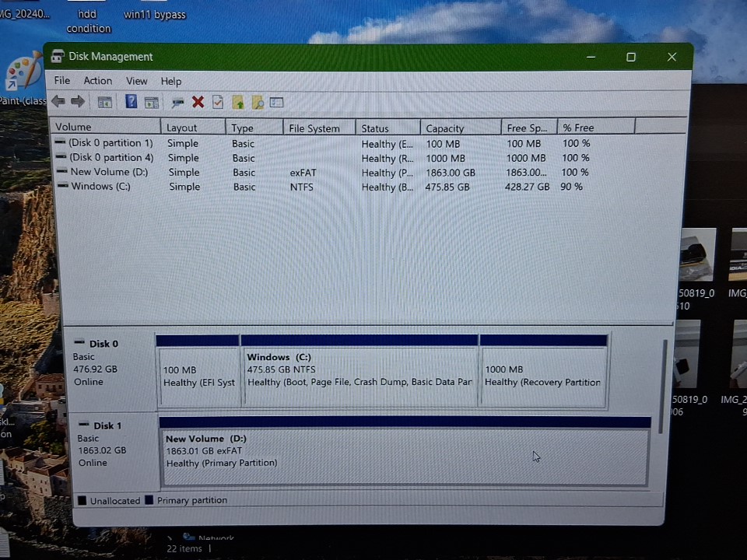
Task: Sort by the Capacity column header
Action: 461,128
